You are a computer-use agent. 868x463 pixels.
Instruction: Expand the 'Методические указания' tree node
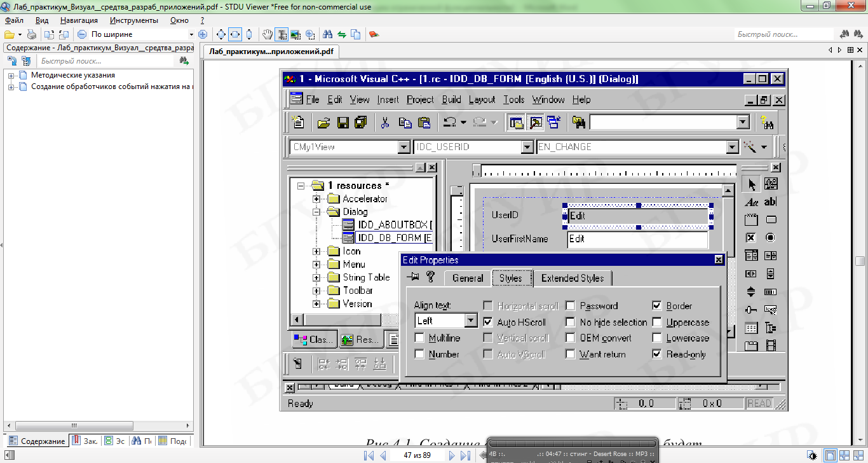coord(11,76)
